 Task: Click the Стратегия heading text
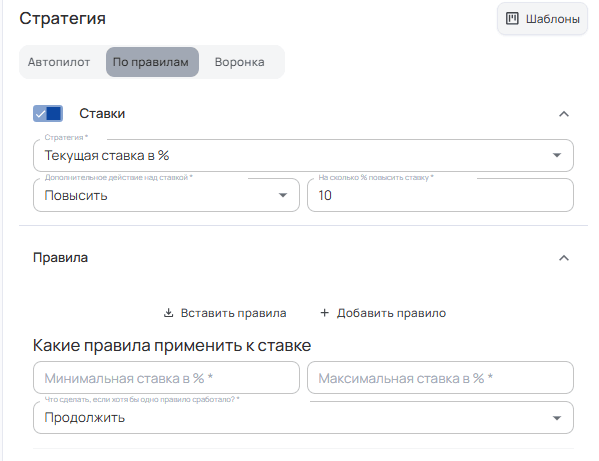point(62,18)
